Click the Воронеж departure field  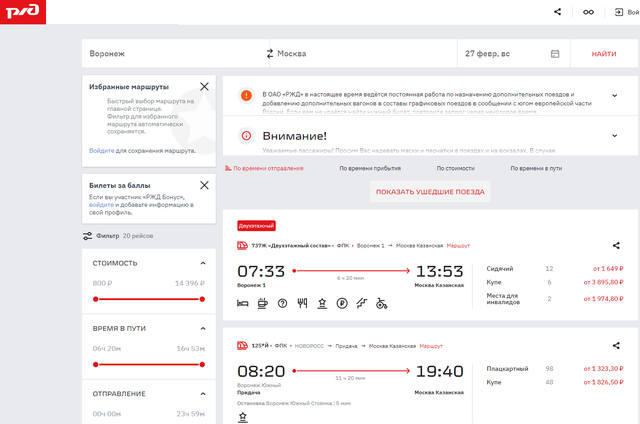176,53
